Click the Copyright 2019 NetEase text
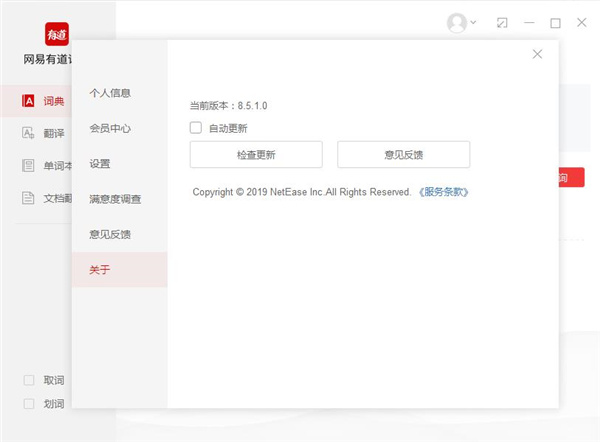This screenshot has width=600, height=442. pos(302,192)
